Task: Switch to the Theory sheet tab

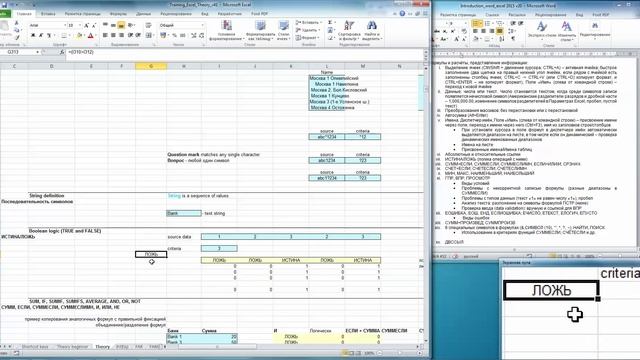Action: pos(102,347)
